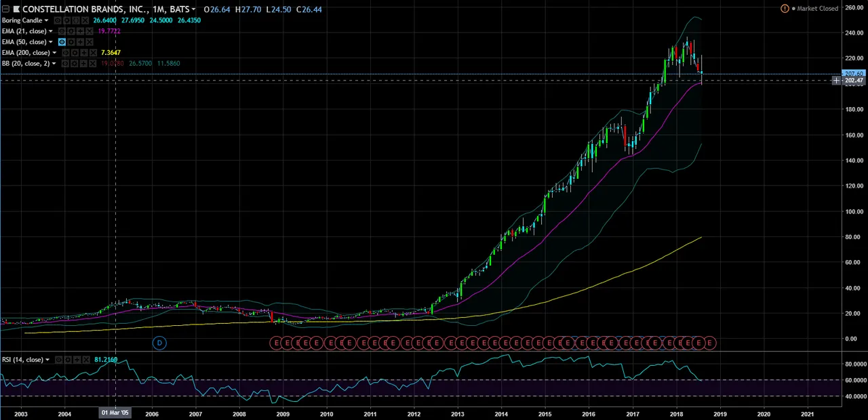Hide the EMA (21, close) line
Image resolution: width=868 pixels, height=420 pixels.
pyautogui.click(x=62, y=31)
